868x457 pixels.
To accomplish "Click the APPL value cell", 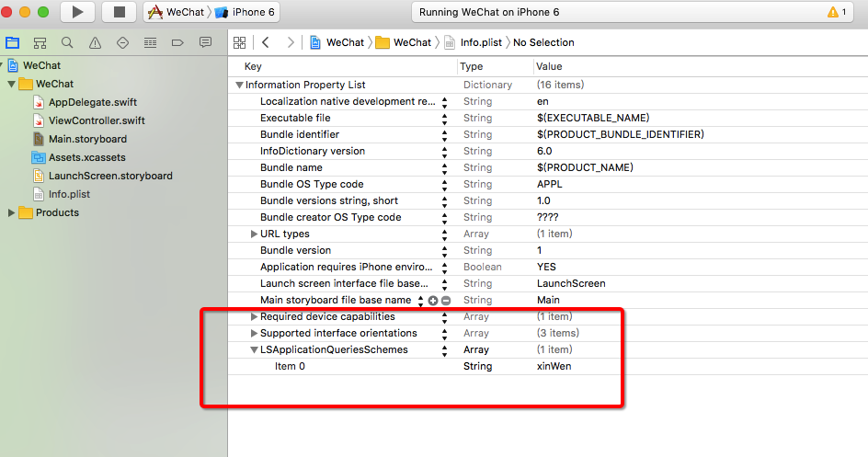I will [550, 184].
